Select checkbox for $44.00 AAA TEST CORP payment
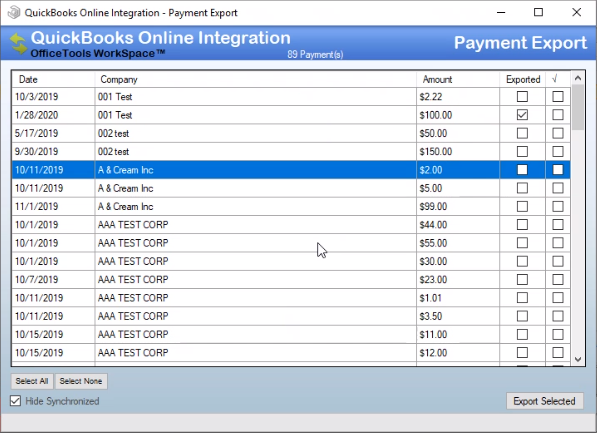Viewport: 597px width, 433px height. click(558, 225)
